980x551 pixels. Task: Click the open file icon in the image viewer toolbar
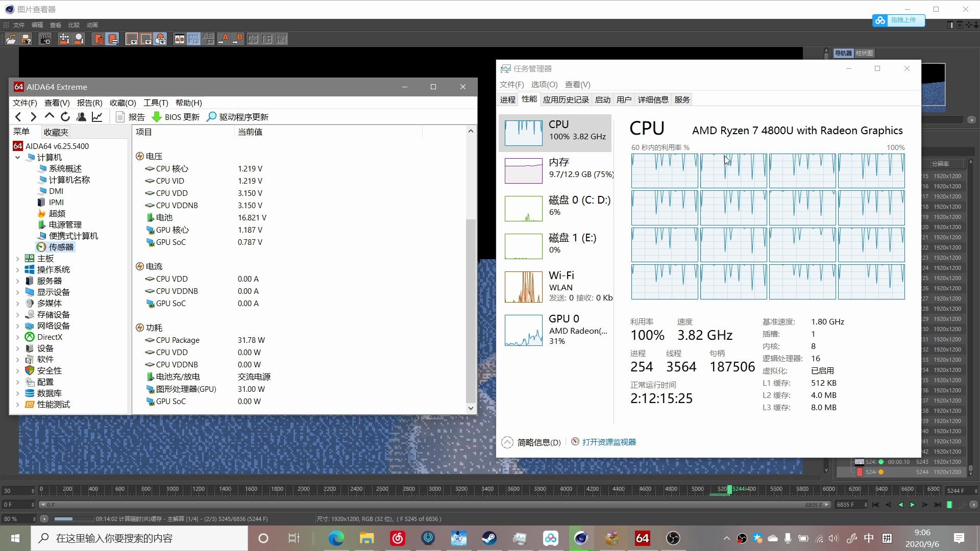coord(10,39)
